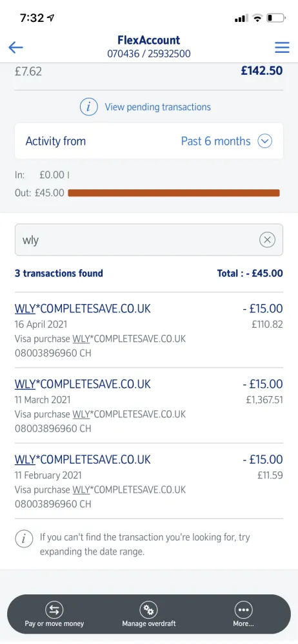Tap the orange Out spending bar
This screenshot has height=644, width=298.
click(x=174, y=193)
